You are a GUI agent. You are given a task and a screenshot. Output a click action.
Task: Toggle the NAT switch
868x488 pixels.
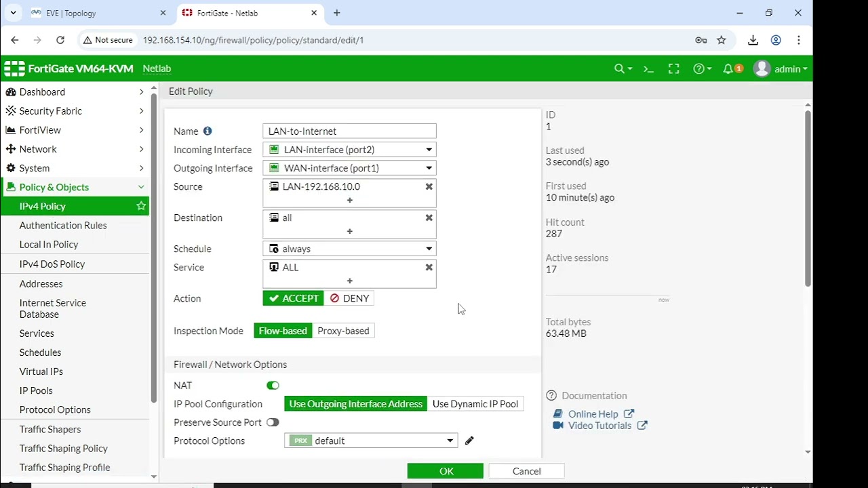click(x=273, y=385)
